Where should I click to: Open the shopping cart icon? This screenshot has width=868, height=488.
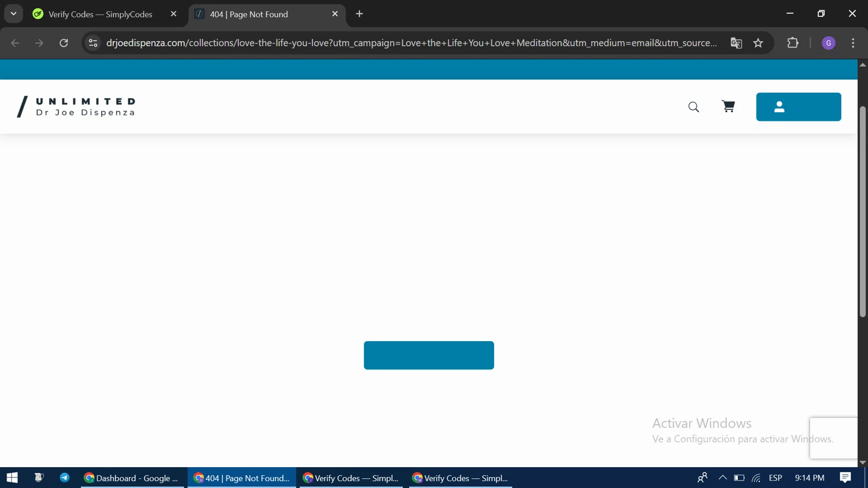tap(728, 106)
